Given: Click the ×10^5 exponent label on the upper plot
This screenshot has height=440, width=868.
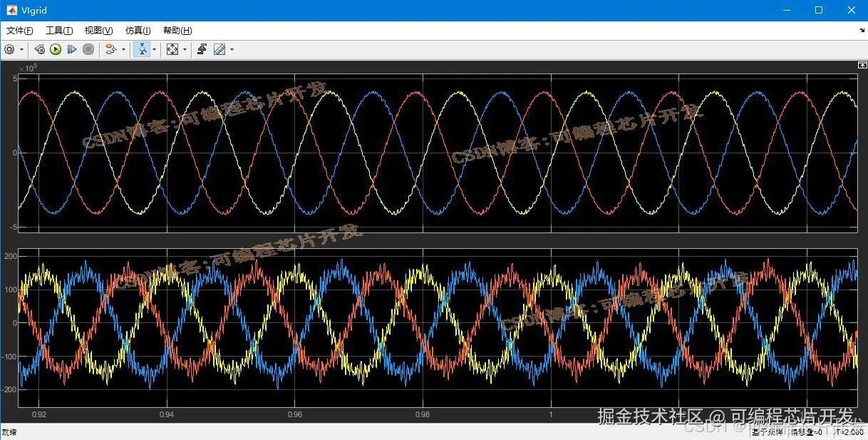Looking at the screenshot, I should (x=28, y=68).
